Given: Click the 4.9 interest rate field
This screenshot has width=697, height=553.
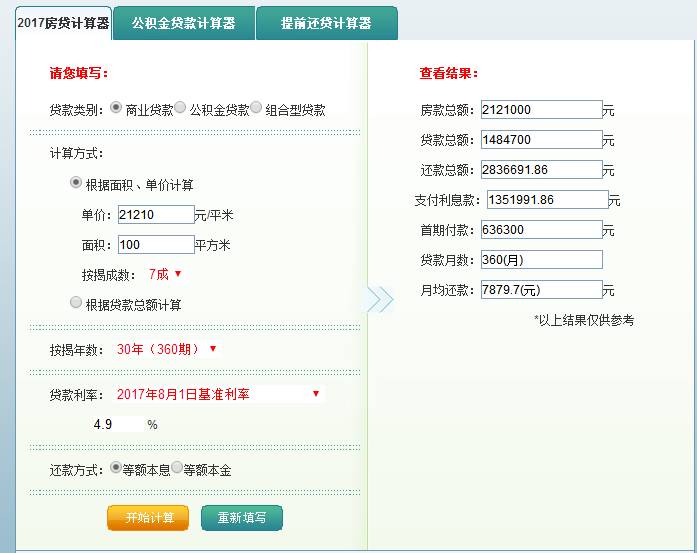Looking at the screenshot, I should click(115, 424).
